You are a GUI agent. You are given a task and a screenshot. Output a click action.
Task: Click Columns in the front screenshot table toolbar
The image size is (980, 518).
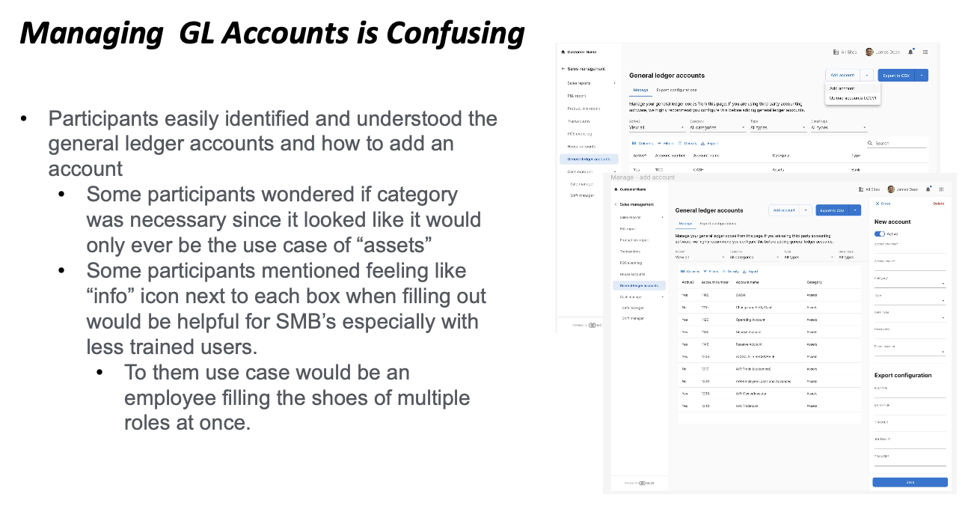click(x=690, y=272)
